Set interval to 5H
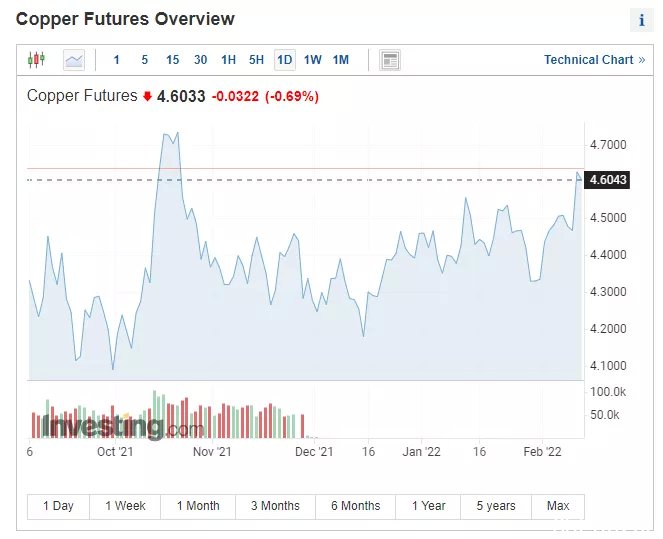Image resolution: width=663 pixels, height=539 pixels. [x=256, y=60]
